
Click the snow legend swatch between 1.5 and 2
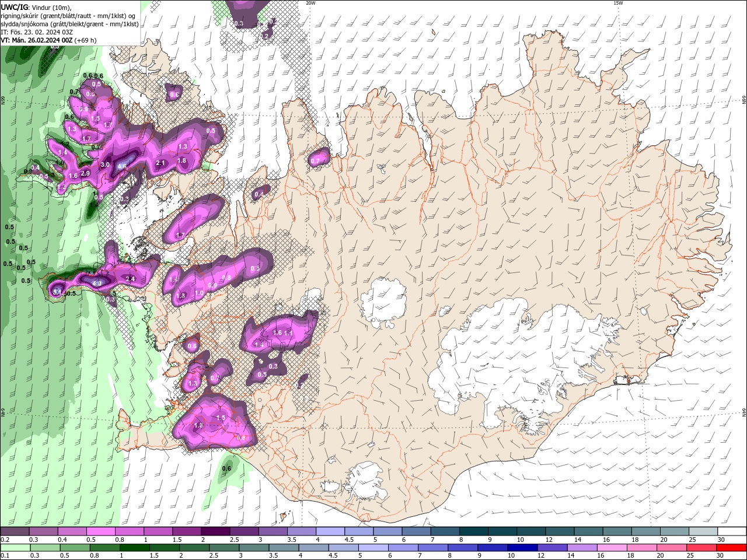pos(187,531)
